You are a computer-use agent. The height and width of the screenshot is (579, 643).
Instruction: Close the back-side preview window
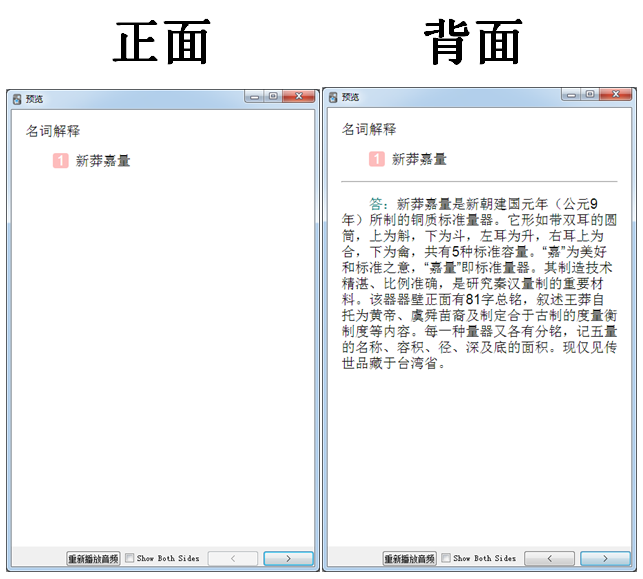[616, 94]
